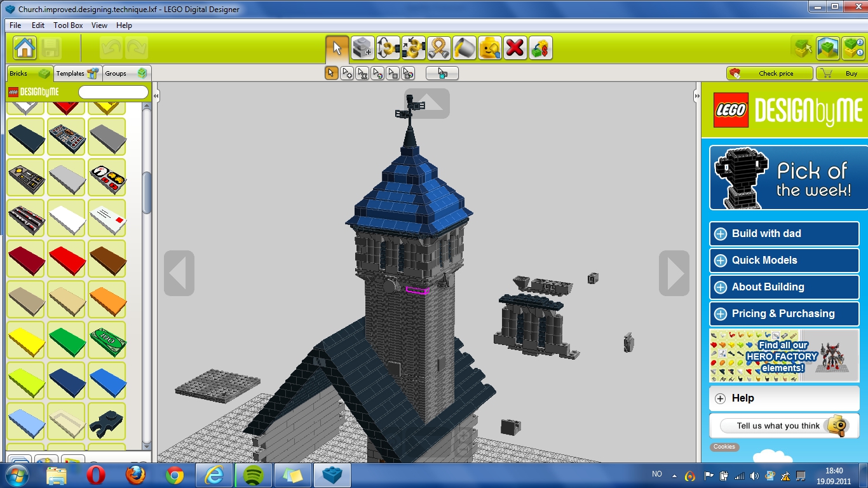Pick the green tile brick
Screen dimensions: 868x488
click(66, 340)
